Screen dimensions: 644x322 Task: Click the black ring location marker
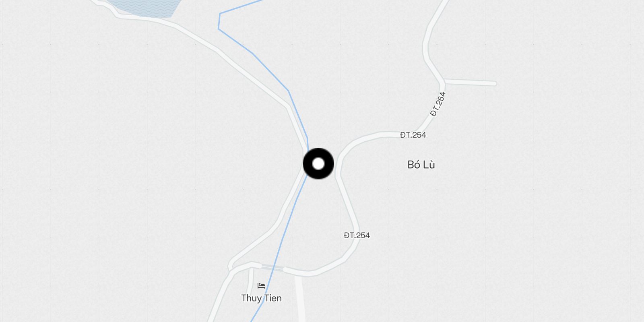coord(318,163)
